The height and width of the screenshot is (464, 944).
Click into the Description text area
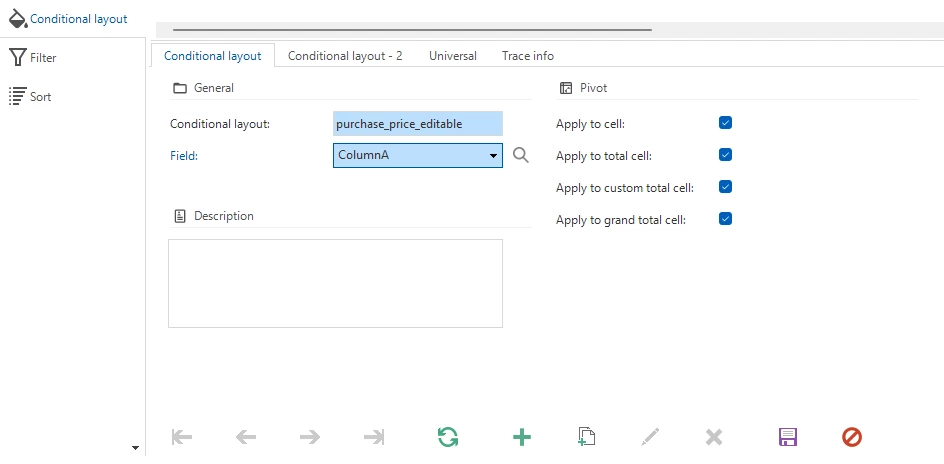(335, 283)
